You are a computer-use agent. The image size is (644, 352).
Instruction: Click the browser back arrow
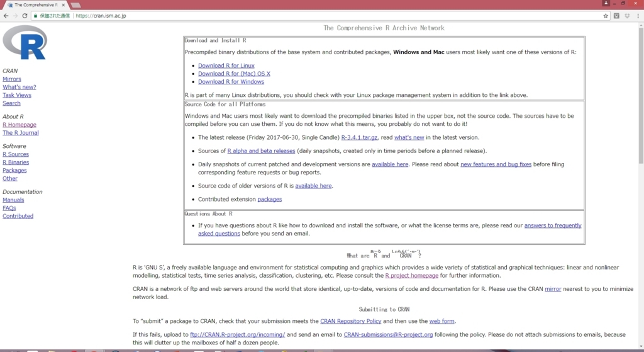(6, 16)
